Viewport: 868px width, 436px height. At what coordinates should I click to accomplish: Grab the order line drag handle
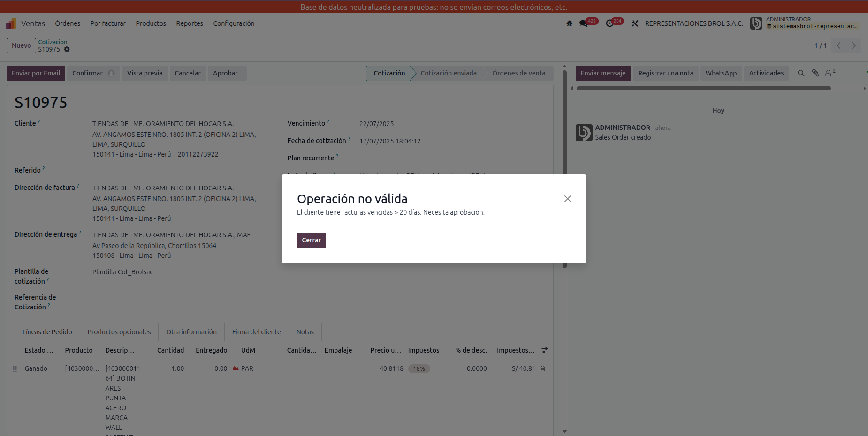[x=15, y=369]
